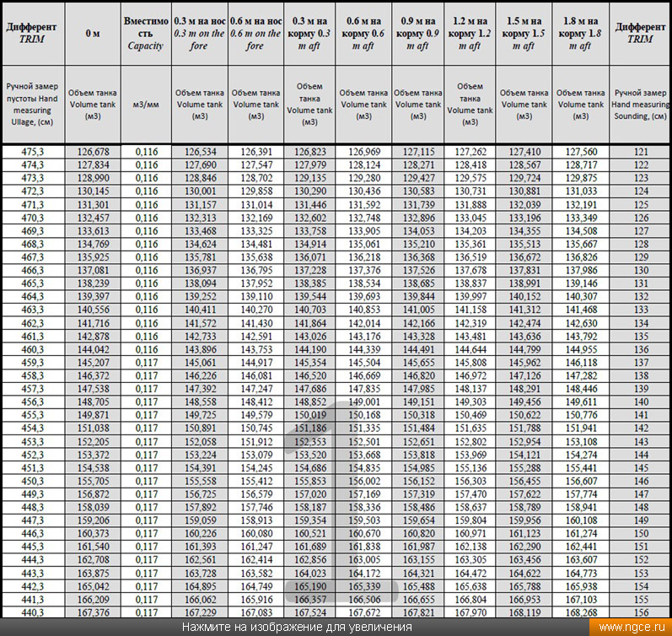Select the 'м3/мм' unit subheader

pos(146,105)
